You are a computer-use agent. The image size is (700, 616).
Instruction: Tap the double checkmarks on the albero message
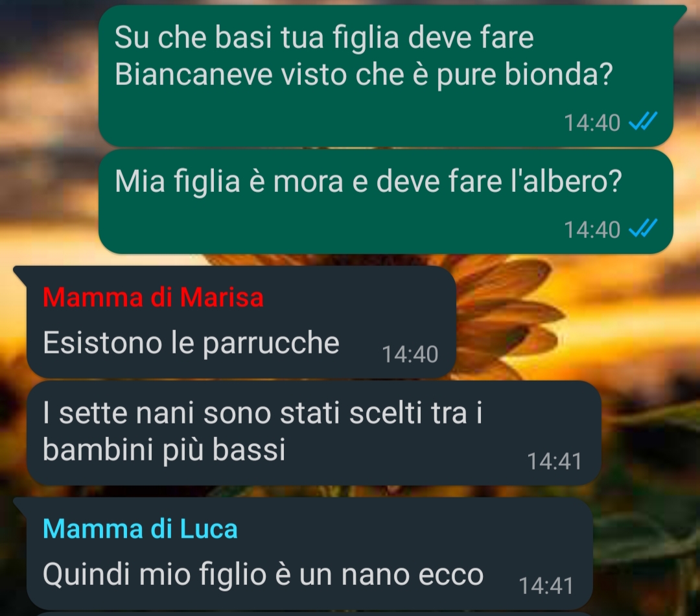643,228
